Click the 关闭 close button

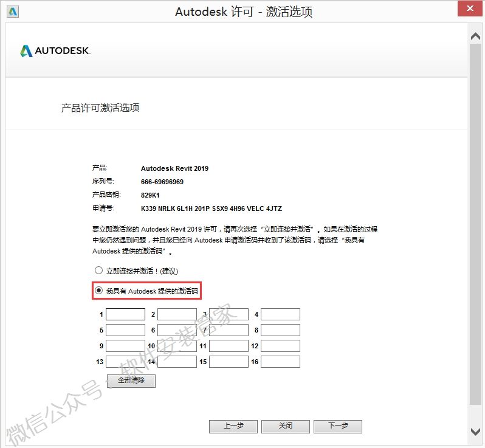pos(285,426)
